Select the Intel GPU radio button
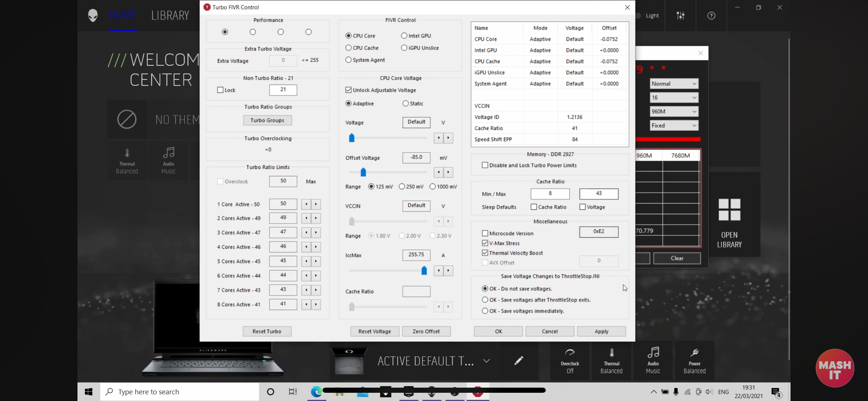This screenshot has height=401, width=868. (x=404, y=36)
